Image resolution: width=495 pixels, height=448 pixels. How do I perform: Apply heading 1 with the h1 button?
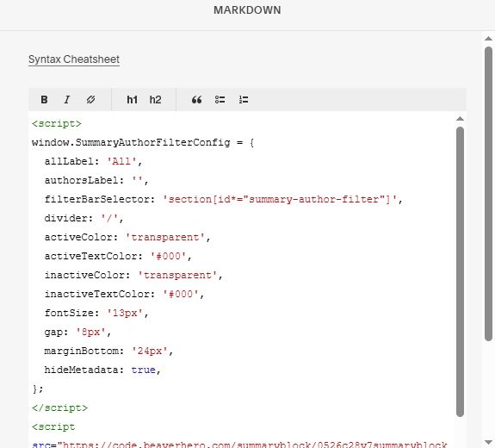click(x=132, y=100)
